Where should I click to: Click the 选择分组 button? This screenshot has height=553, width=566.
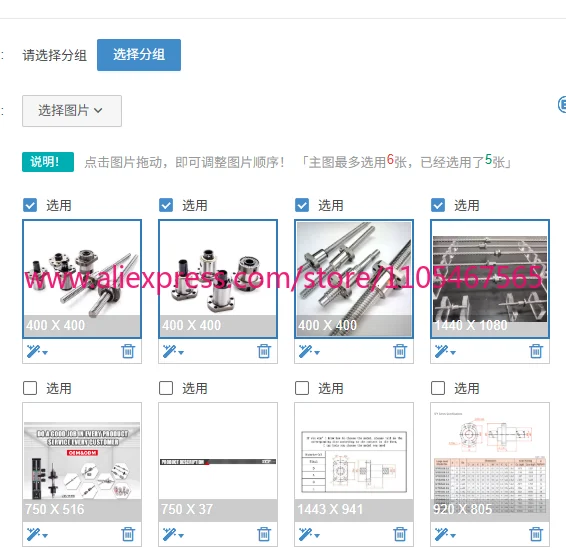139,55
